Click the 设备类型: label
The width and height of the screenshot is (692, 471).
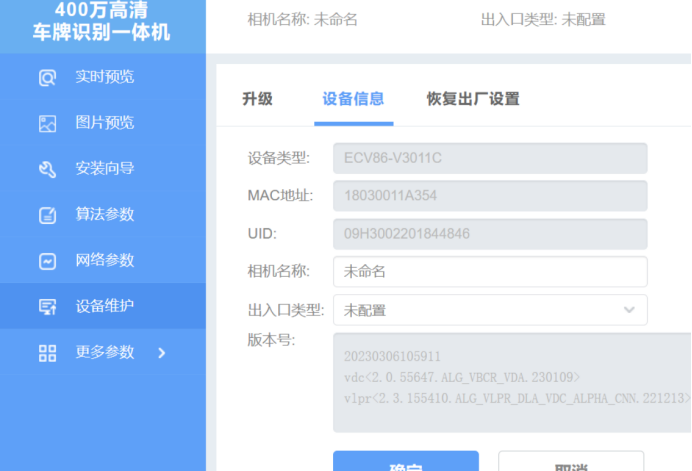pyautogui.click(x=278, y=158)
